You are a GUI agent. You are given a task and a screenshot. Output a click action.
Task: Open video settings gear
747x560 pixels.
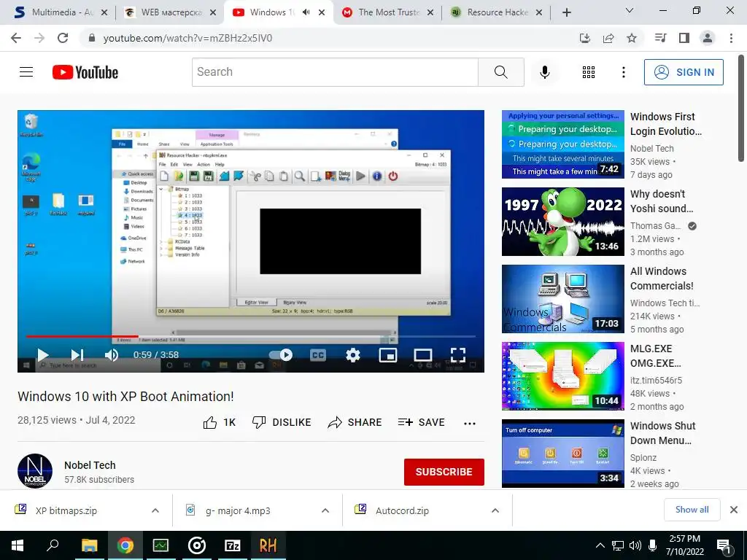click(x=353, y=355)
